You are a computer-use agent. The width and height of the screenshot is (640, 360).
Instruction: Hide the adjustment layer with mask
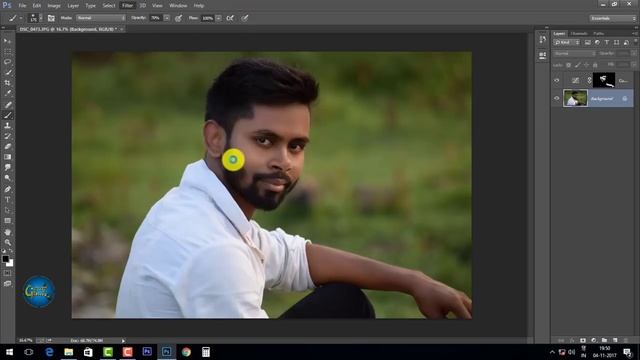click(557, 80)
